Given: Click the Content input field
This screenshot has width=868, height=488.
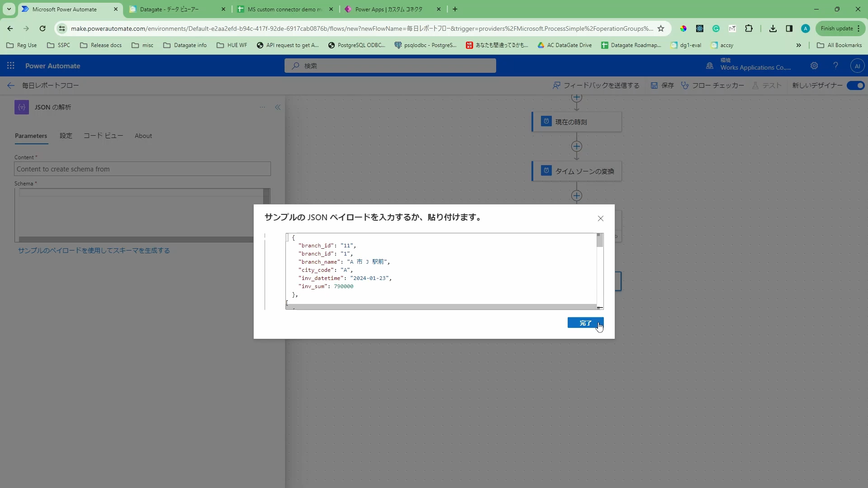Looking at the screenshot, I should (142, 169).
